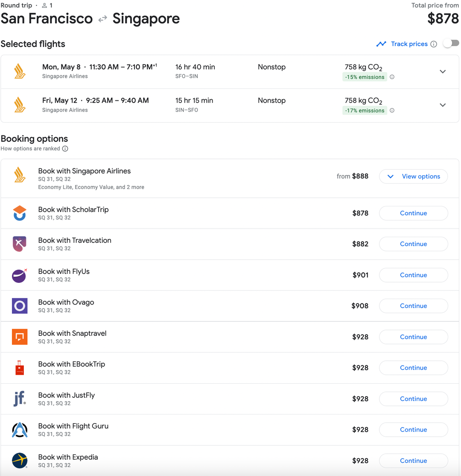Click the -15% emissions badge
The image size is (461, 476).
tap(365, 77)
